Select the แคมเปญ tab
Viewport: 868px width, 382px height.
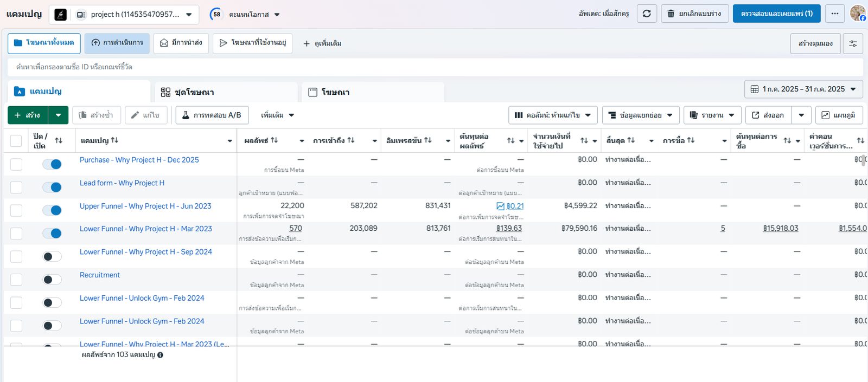click(x=79, y=91)
